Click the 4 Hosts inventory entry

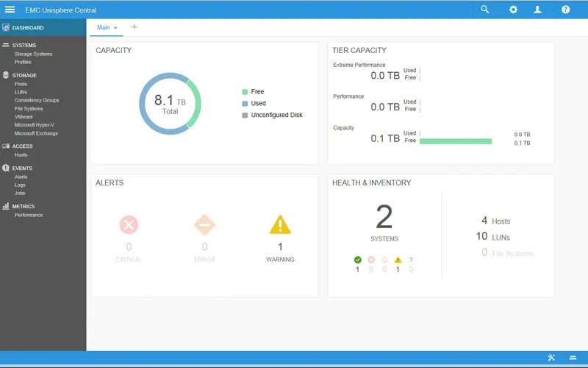[x=495, y=221]
